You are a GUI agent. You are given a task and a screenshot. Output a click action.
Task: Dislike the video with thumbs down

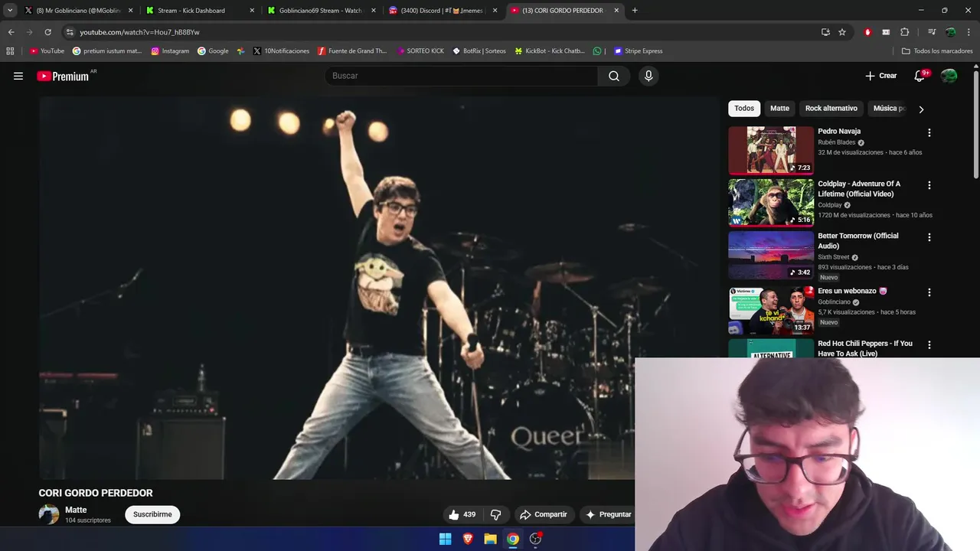pos(495,514)
